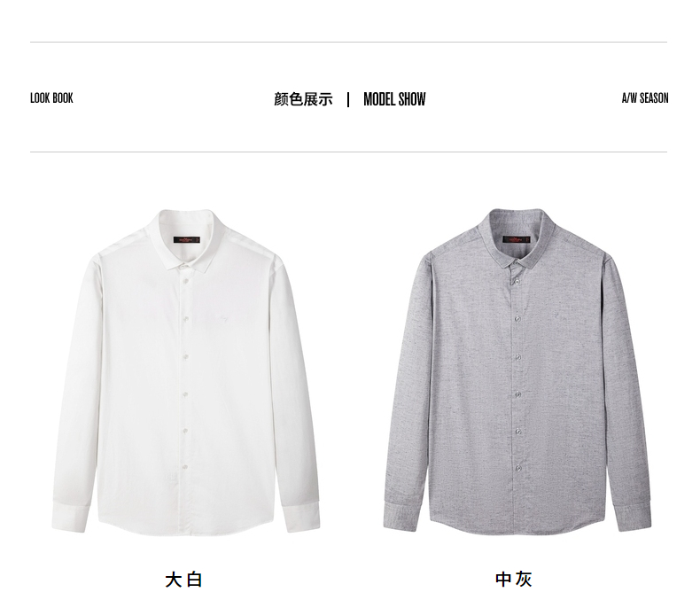Viewport: 700px width, 592px height.
Task: Choose the 大白 color label
Action: point(184,580)
